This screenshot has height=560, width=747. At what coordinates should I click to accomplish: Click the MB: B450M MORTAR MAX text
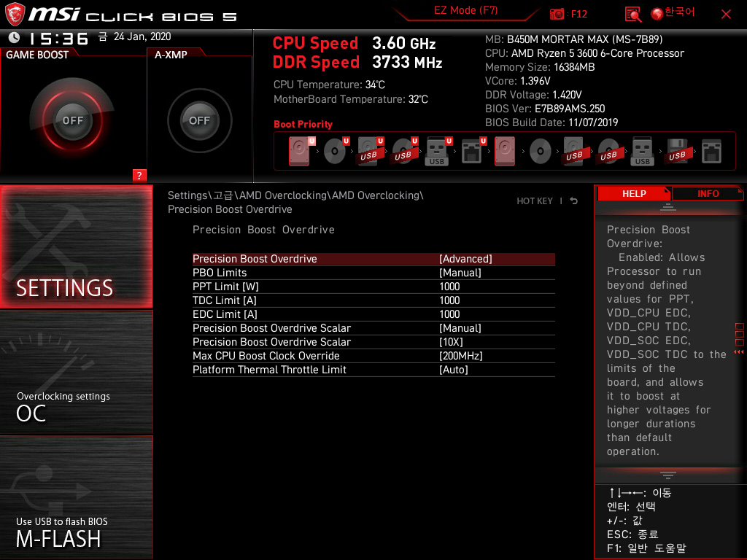(x=573, y=39)
